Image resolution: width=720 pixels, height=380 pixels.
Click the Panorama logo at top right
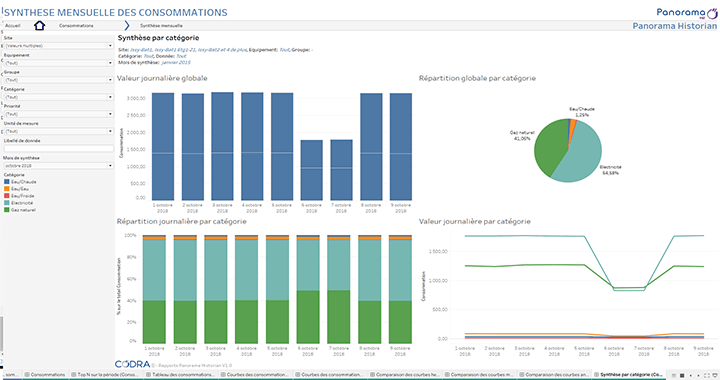[x=686, y=13]
